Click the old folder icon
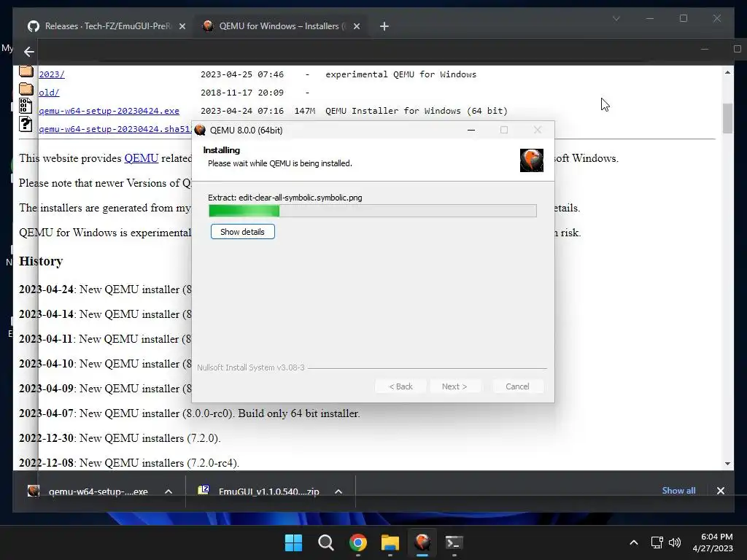747x560 pixels. coord(26,89)
